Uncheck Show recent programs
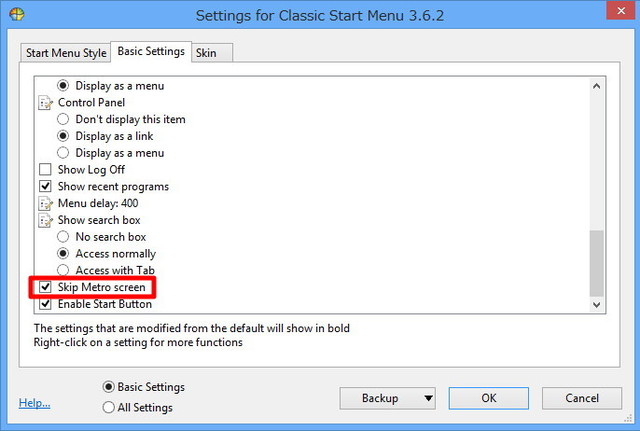640x431 pixels. tap(45, 186)
